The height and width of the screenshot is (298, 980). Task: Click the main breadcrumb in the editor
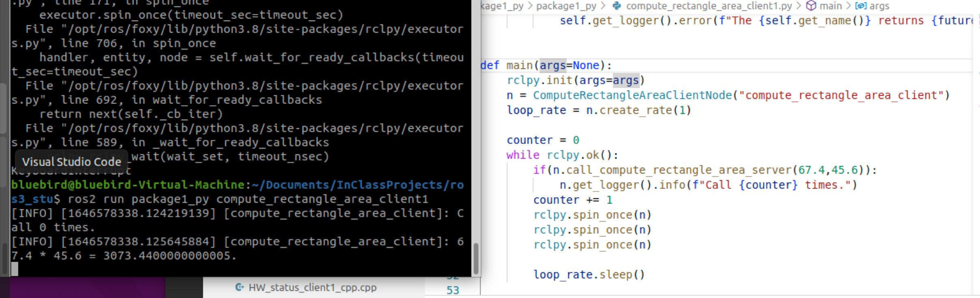coord(830,6)
